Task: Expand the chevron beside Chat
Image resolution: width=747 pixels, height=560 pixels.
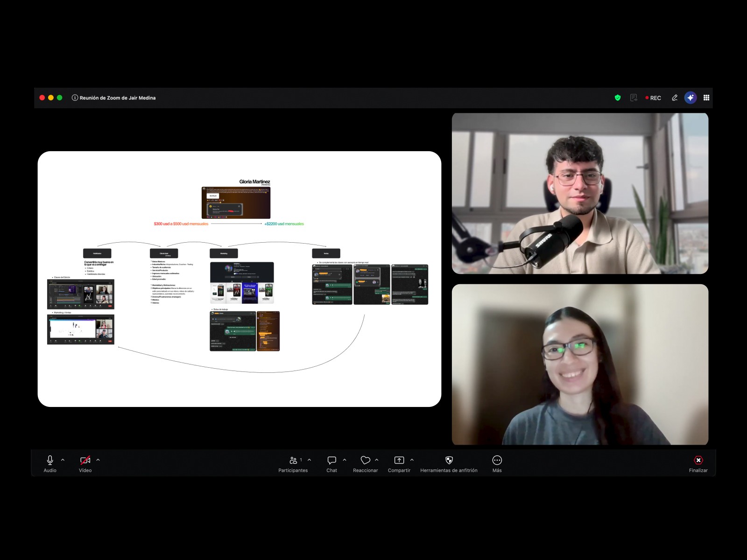Action: pyautogui.click(x=345, y=460)
